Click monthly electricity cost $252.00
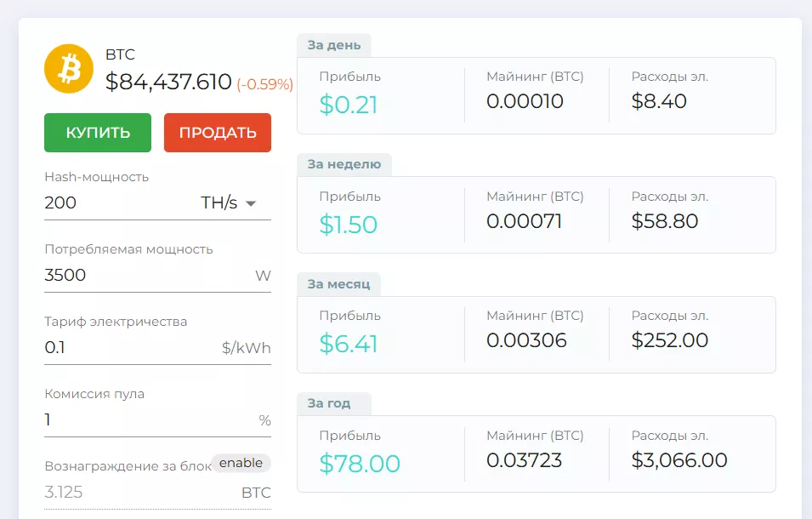 670,341
